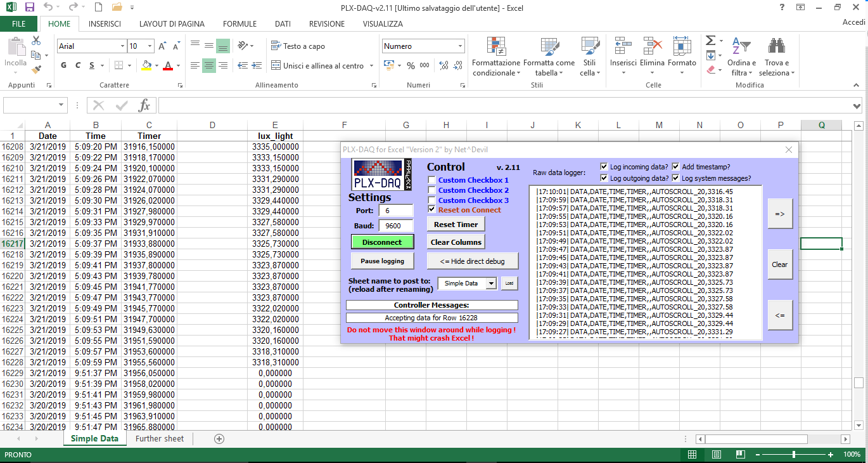This screenshot has height=463, width=868.
Task: Uncheck Reset on Connect
Action: 432,210
